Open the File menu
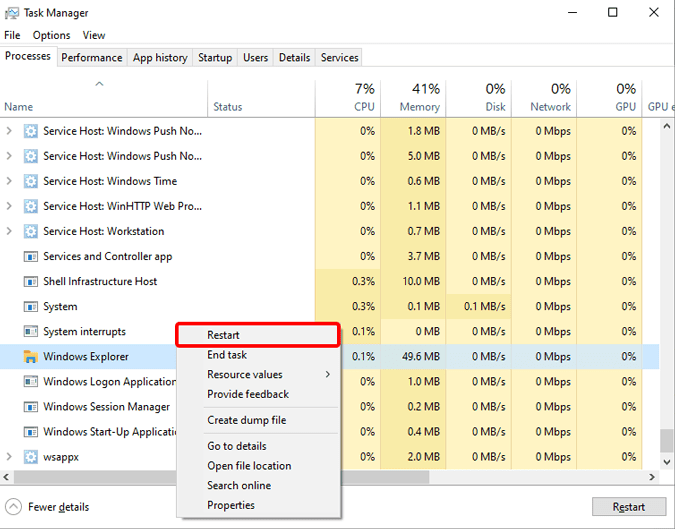The height and width of the screenshot is (529, 675). click(x=12, y=35)
